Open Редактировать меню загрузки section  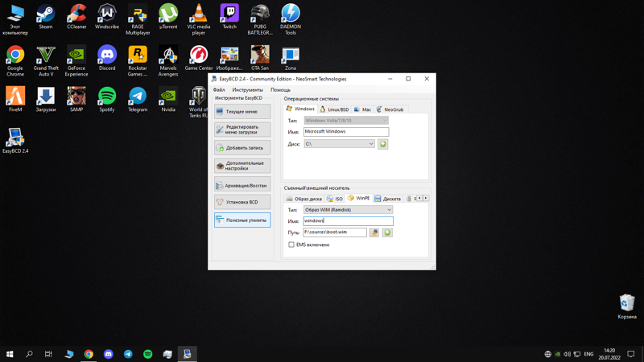(242, 130)
